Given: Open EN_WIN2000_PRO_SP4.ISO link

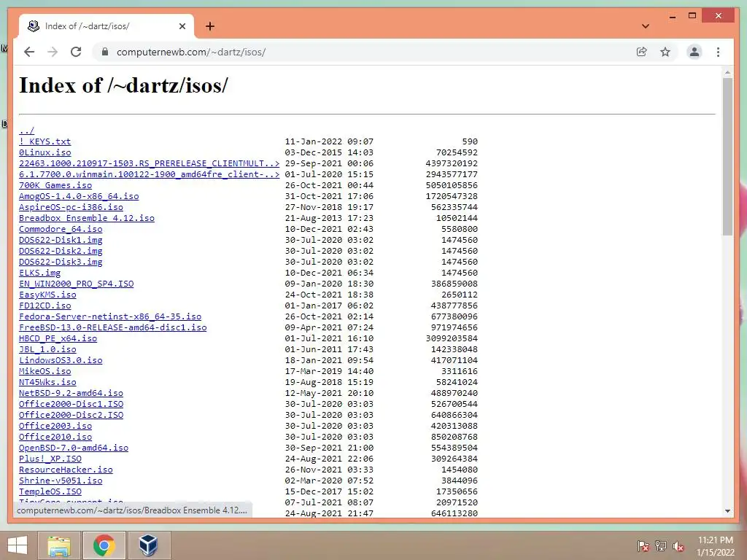Looking at the screenshot, I should point(76,284).
